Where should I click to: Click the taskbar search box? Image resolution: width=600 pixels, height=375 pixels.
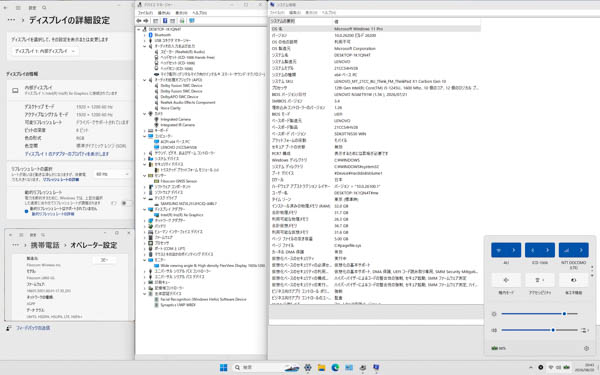pyautogui.click(x=266, y=367)
